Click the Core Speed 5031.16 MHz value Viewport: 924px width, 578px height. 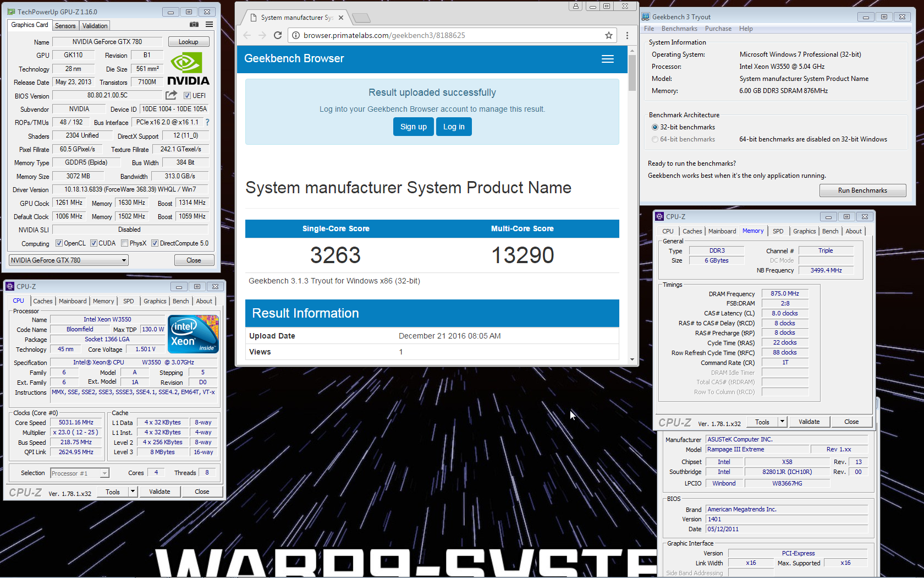pos(76,422)
